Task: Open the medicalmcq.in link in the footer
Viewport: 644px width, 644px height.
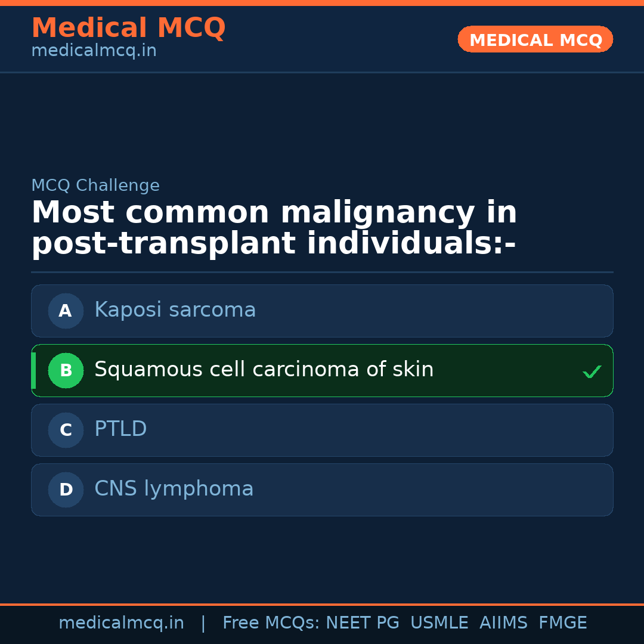Action: [121, 623]
